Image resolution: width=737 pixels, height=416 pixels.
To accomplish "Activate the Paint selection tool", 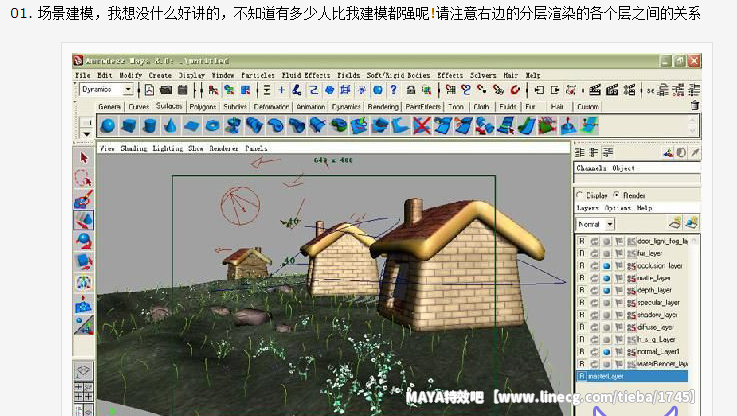I will point(84,199).
